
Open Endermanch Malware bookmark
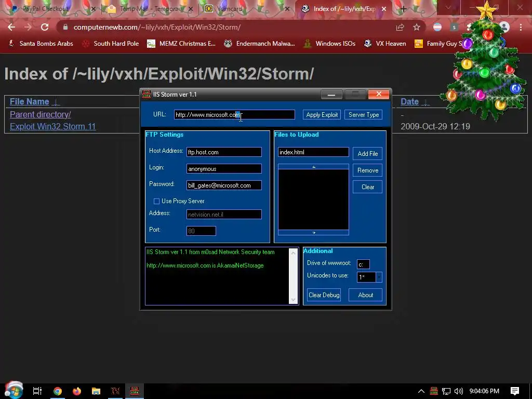tap(260, 44)
